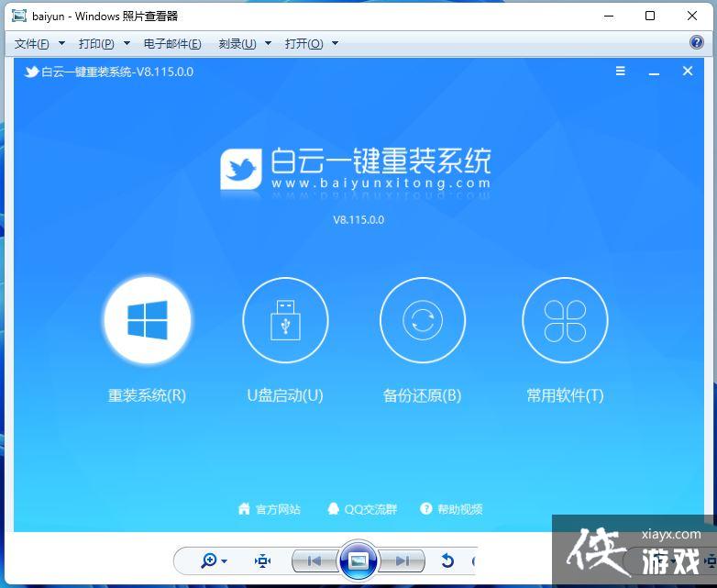Close the Baiyun reinstall tool window
This screenshot has width=717, height=588.
click(688, 71)
